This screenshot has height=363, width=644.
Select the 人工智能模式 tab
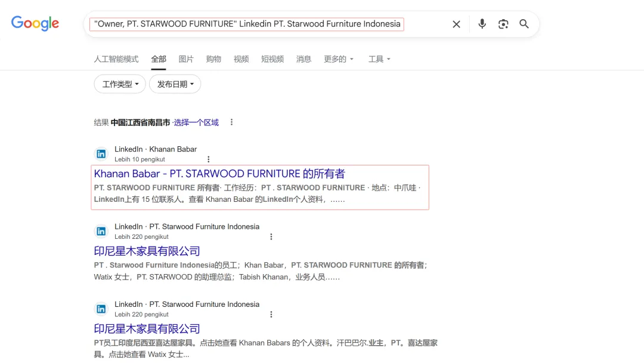116,59
